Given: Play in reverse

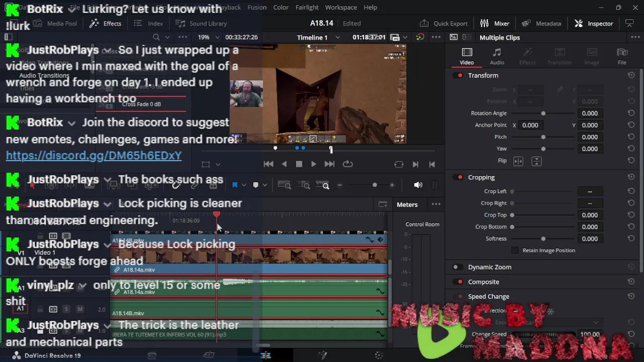Looking at the screenshot, I should (x=284, y=164).
